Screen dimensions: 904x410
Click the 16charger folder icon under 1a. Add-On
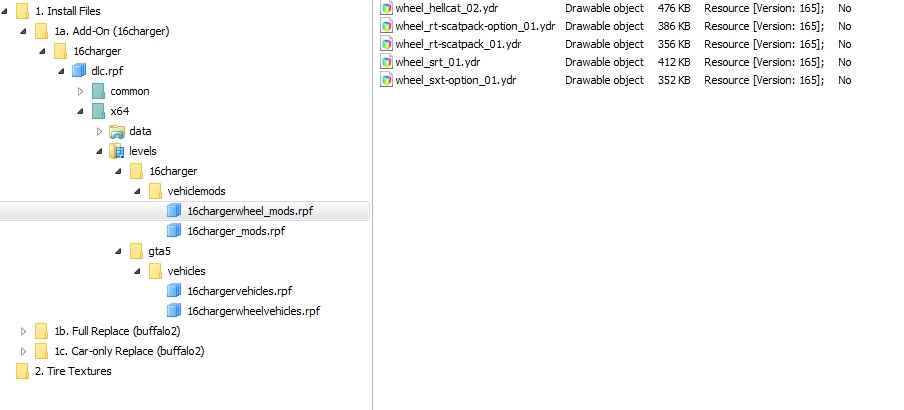coord(60,51)
